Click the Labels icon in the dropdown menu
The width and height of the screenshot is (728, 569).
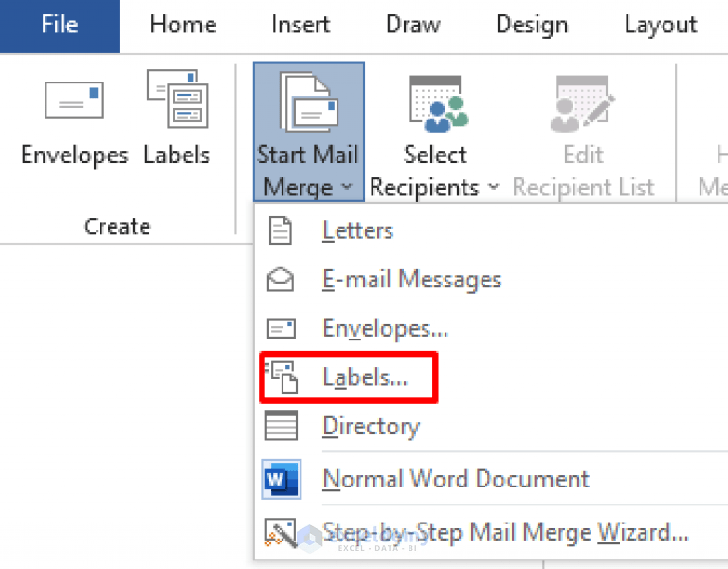[x=282, y=377]
